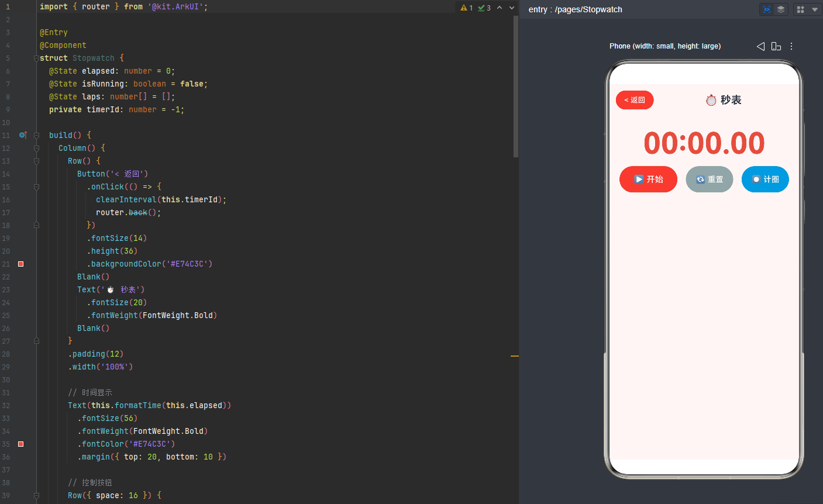The height and width of the screenshot is (504, 823).
Task: Click fold end marker on line 18
Action: (36, 225)
